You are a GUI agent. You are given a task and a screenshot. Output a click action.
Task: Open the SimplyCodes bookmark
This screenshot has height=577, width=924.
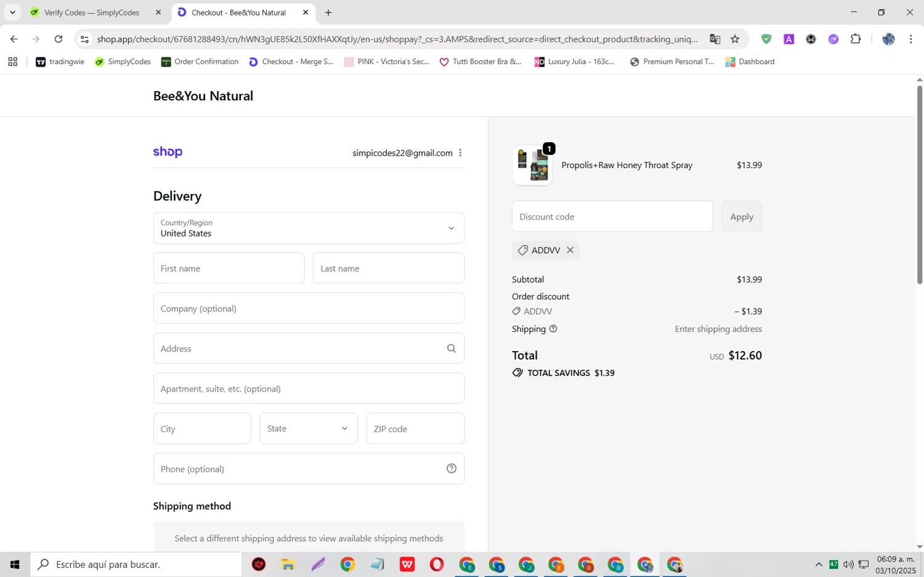(123, 62)
